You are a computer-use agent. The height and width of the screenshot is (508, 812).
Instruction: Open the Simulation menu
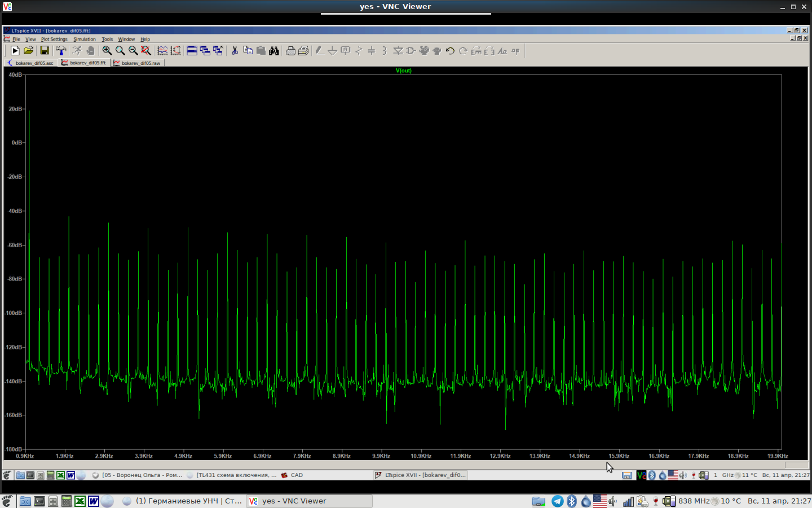[x=85, y=40]
